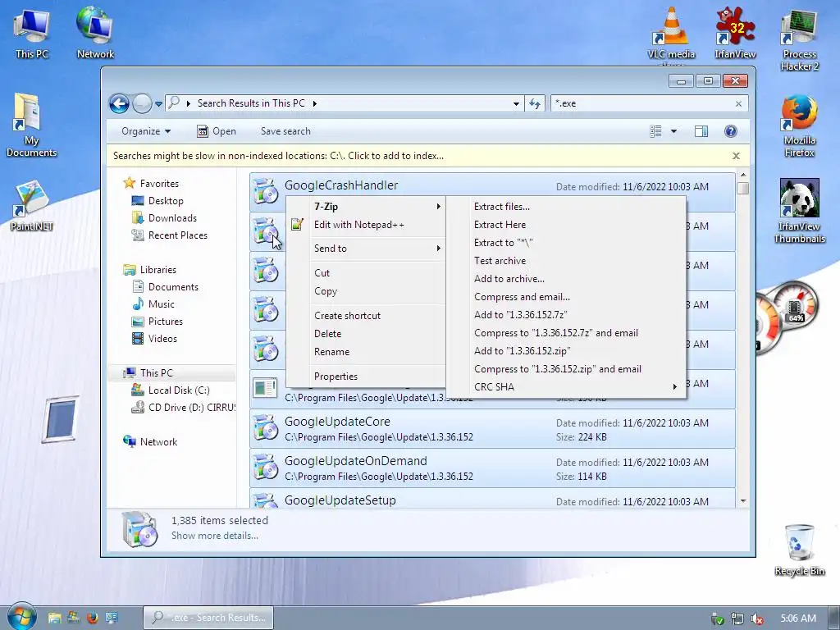Viewport: 840px width, 630px height.
Task: Launch Mozilla Firefox desktop shortcut
Action: [799, 126]
